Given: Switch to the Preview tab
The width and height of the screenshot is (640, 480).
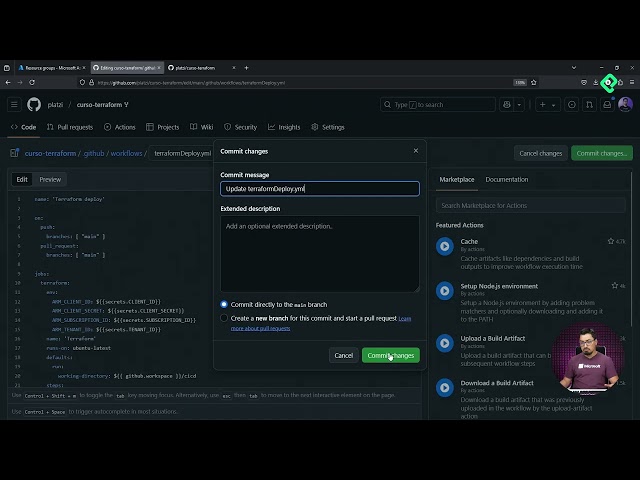Looking at the screenshot, I should [50, 180].
